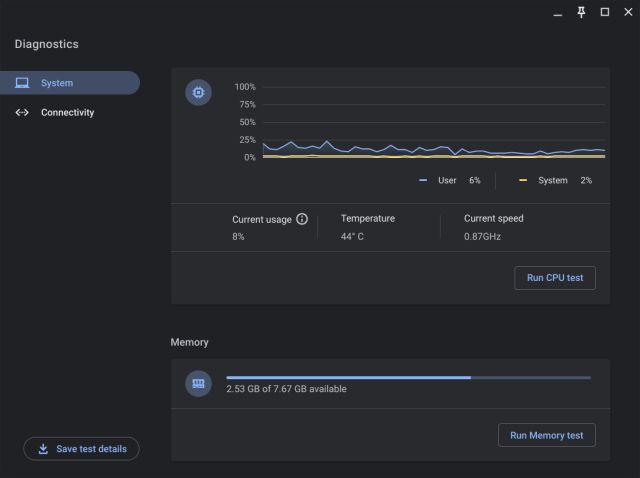This screenshot has height=478, width=640.
Task: Open the Current usage info tooltip icon
Action: click(x=302, y=219)
